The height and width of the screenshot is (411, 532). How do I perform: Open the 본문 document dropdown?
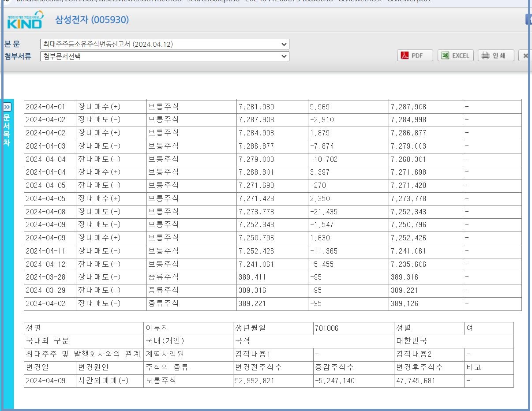coord(165,44)
